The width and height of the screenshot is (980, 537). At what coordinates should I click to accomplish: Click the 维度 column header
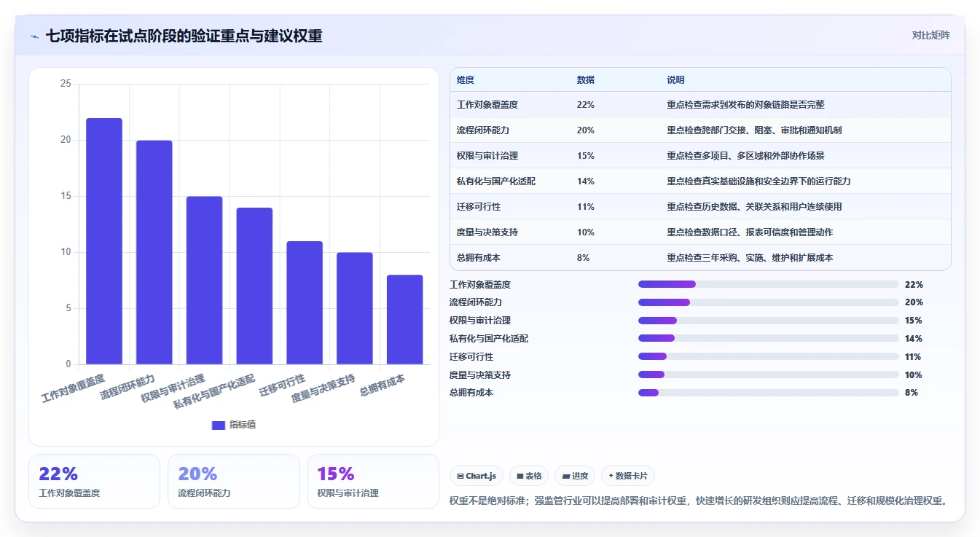point(466,79)
